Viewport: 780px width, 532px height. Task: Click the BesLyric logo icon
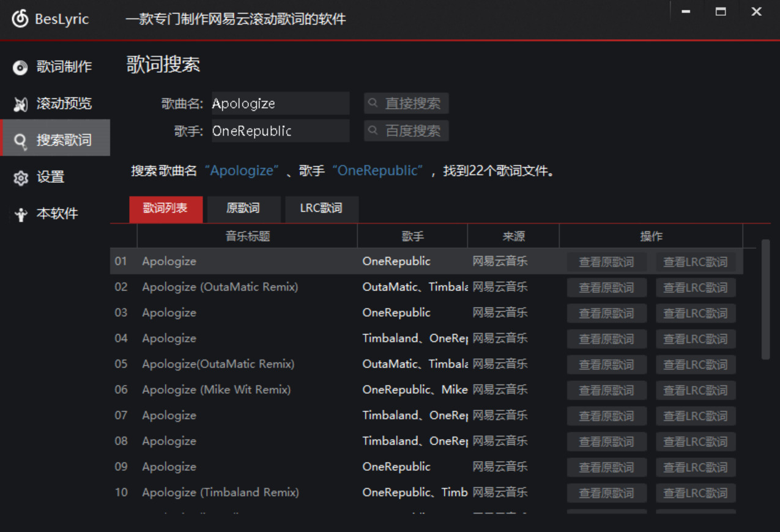click(x=20, y=19)
